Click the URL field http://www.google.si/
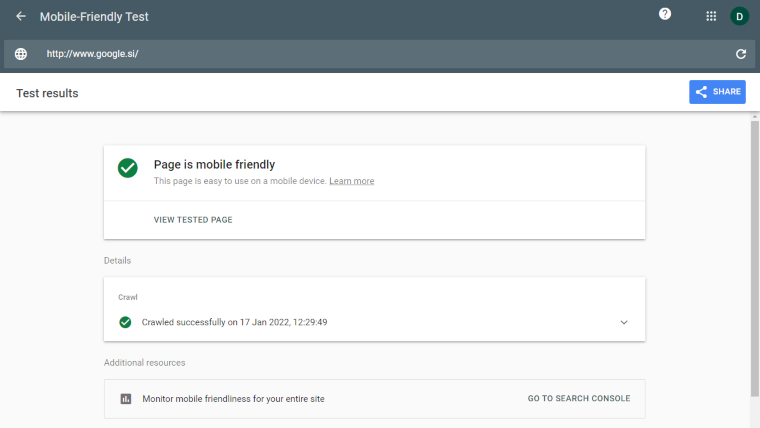 (380, 54)
